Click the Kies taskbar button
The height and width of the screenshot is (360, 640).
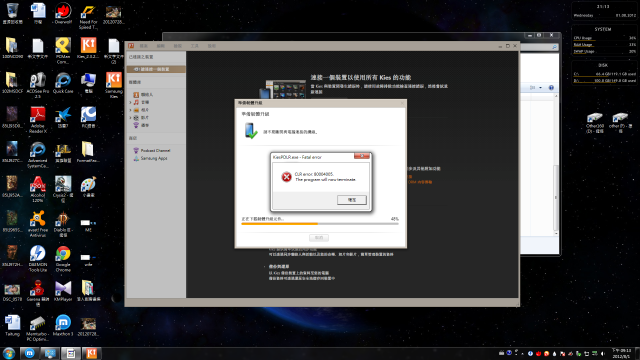(x=91, y=353)
